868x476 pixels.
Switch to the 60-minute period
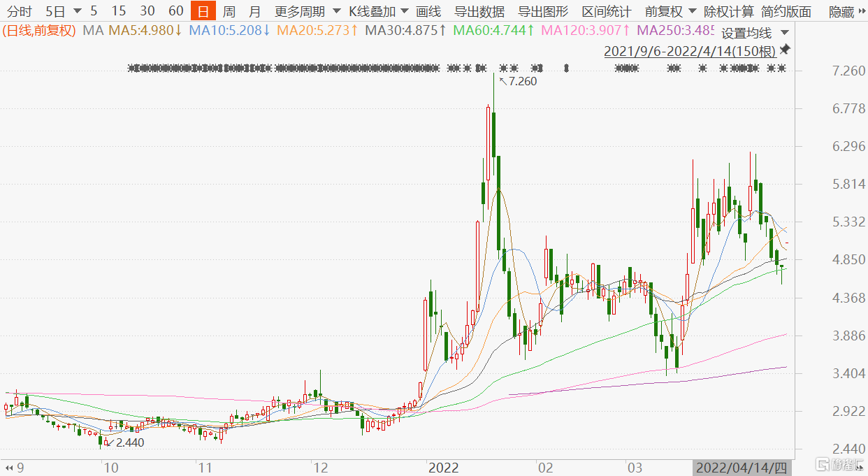click(176, 12)
